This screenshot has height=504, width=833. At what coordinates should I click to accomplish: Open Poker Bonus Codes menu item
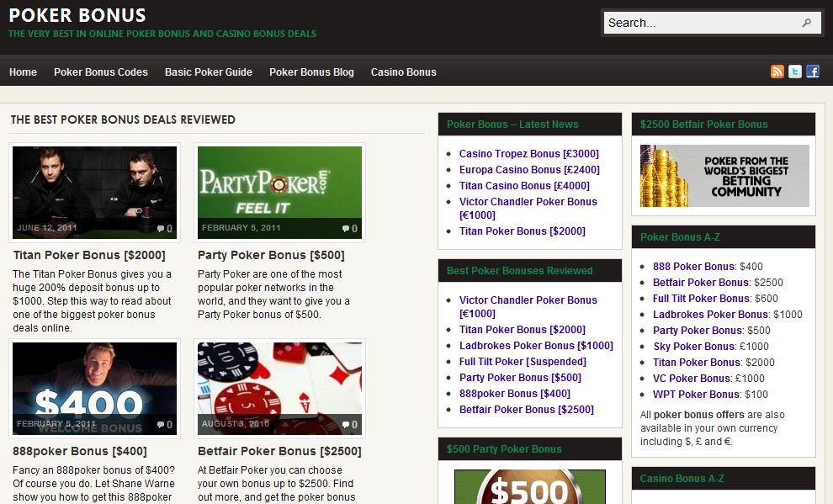[101, 72]
